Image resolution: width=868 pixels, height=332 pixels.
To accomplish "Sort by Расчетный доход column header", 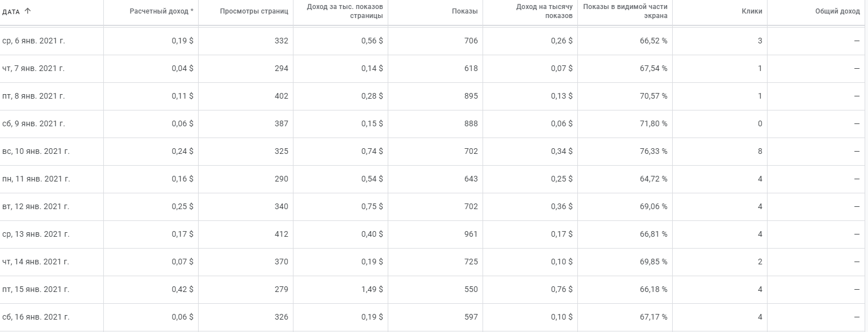I will tap(161, 11).
